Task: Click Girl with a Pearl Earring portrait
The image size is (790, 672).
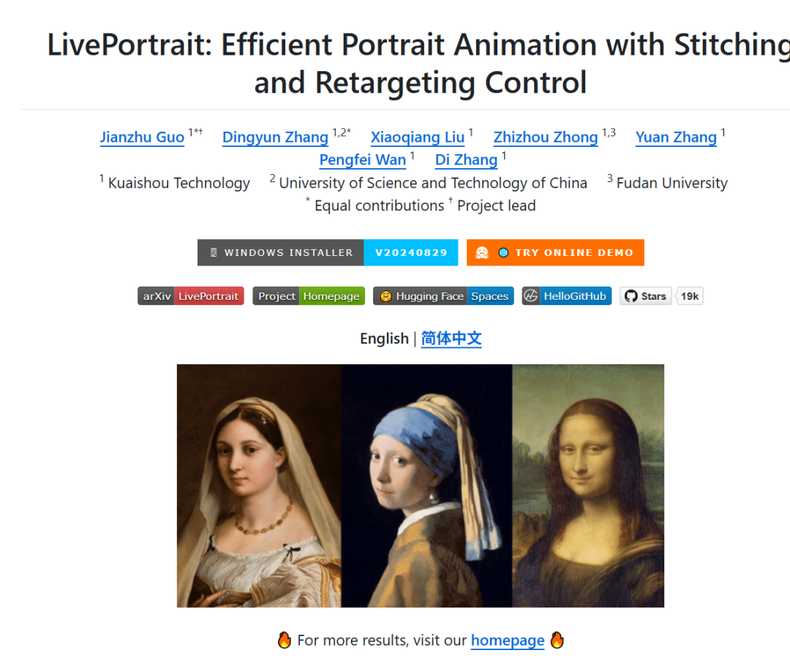Action: tap(426, 486)
